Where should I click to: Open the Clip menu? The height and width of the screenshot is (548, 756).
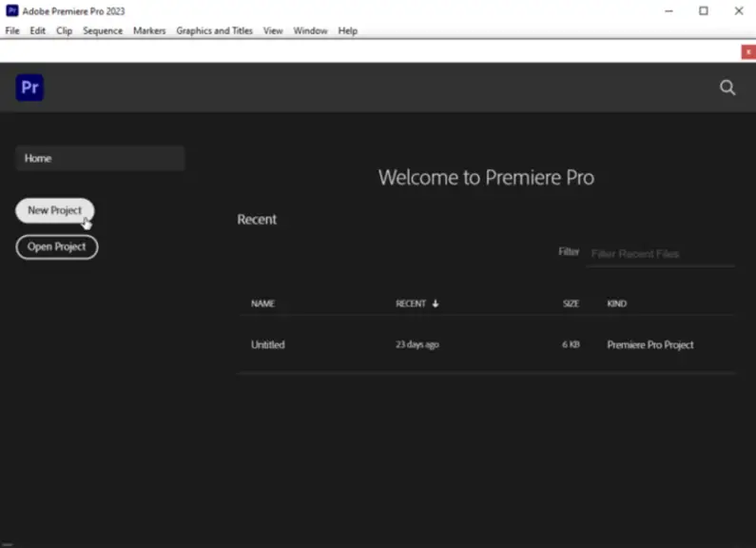click(x=64, y=30)
